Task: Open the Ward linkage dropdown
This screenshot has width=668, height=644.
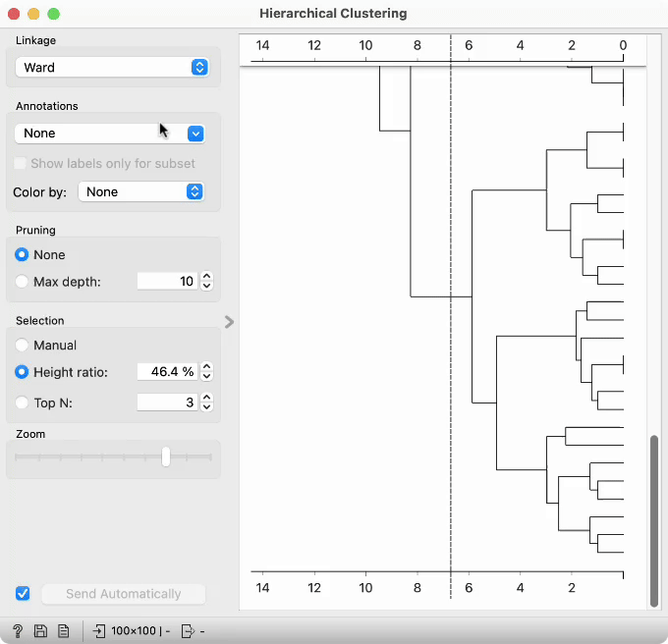Action: tap(112, 68)
